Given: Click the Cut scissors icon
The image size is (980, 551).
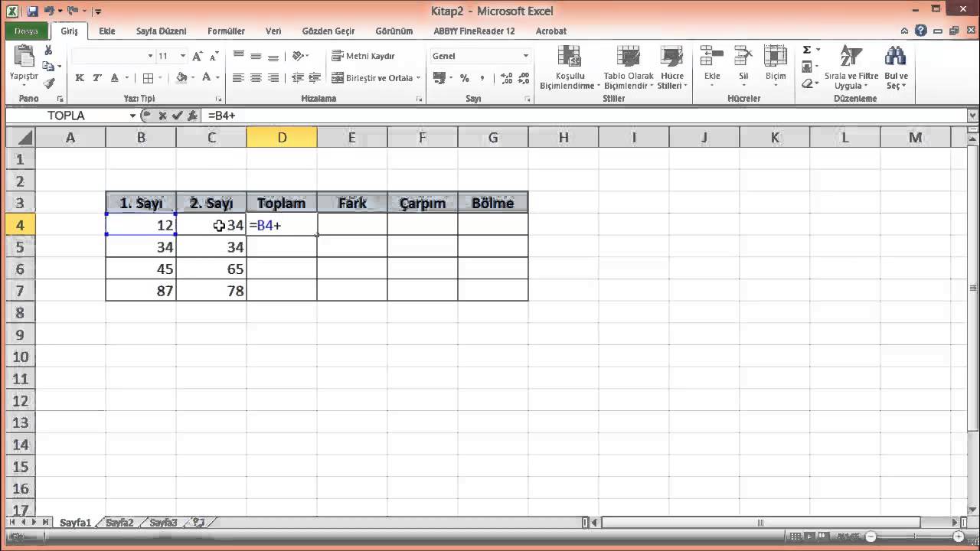Looking at the screenshot, I should coord(48,51).
